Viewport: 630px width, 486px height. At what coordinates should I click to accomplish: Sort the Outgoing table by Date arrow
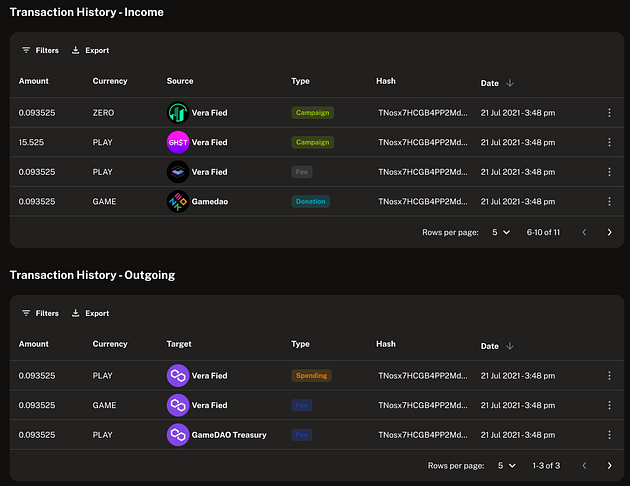509,346
